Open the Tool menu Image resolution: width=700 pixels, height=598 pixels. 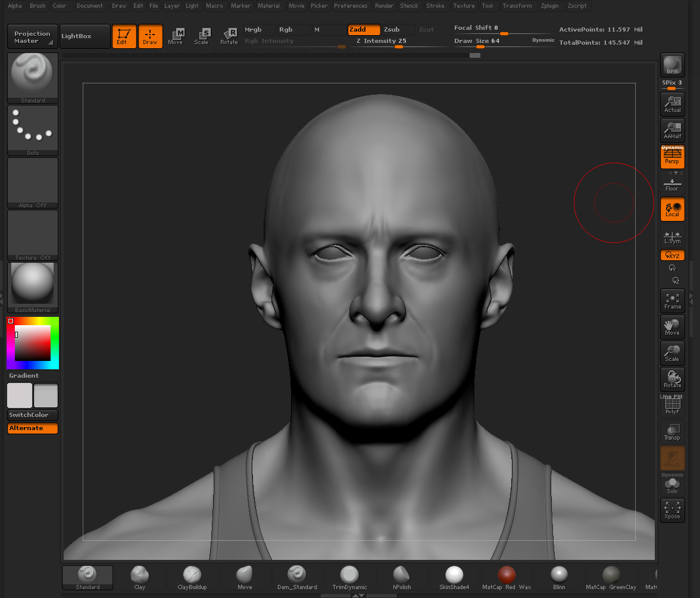487,6
